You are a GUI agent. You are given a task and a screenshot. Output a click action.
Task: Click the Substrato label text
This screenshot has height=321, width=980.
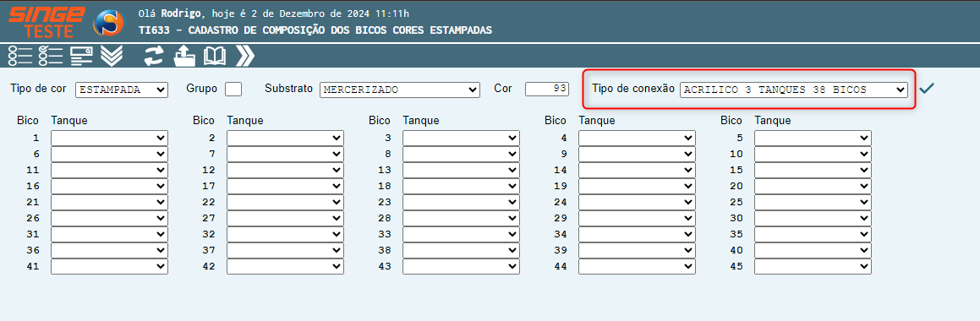click(288, 89)
